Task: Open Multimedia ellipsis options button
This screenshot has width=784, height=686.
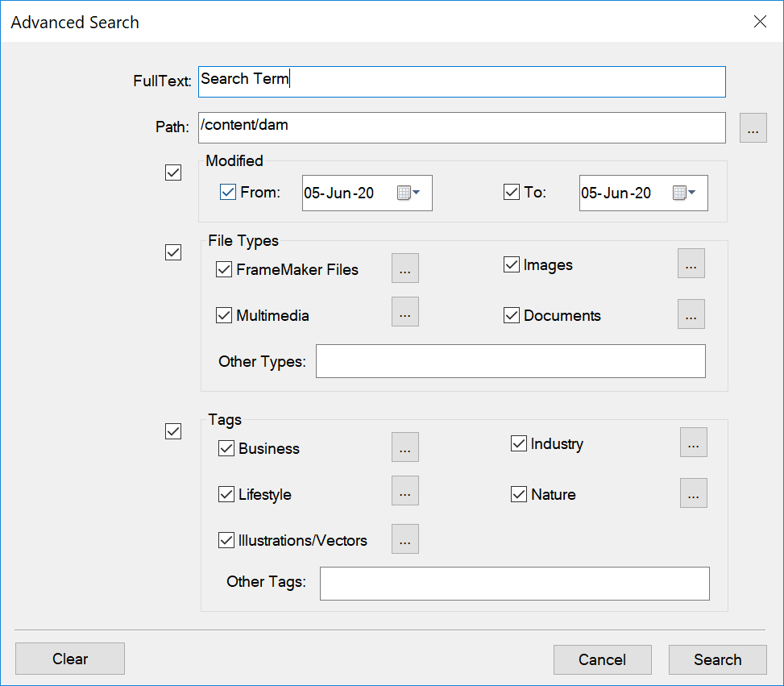Action: click(405, 312)
